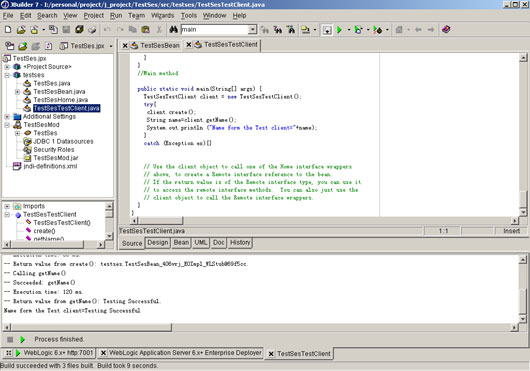
Task: Open the Team menu
Action: click(137, 16)
